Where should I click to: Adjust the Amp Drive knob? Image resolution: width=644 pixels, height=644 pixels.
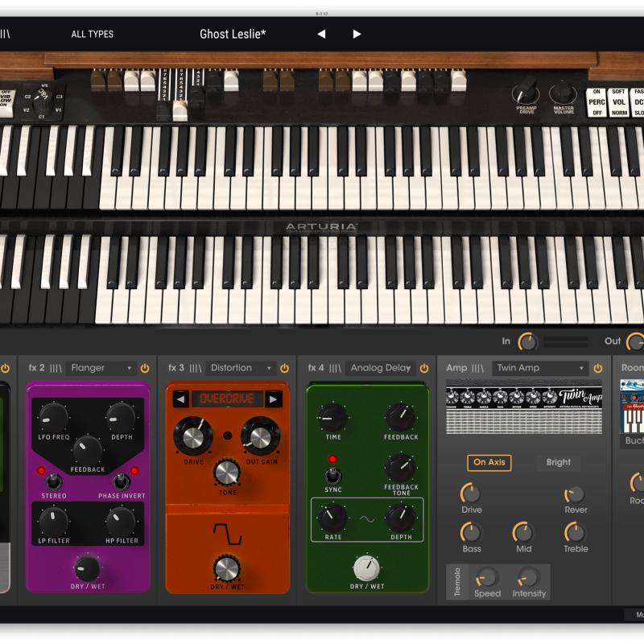point(471,493)
